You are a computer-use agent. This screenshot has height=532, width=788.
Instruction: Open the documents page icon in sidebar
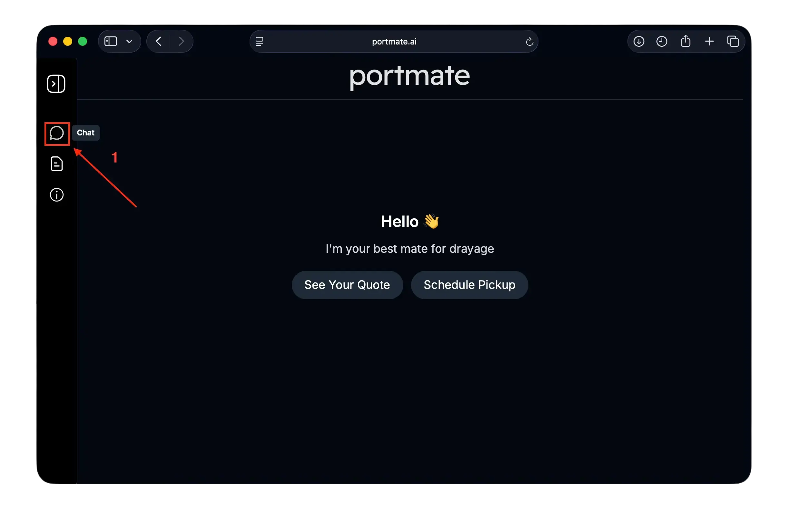tap(57, 164)
